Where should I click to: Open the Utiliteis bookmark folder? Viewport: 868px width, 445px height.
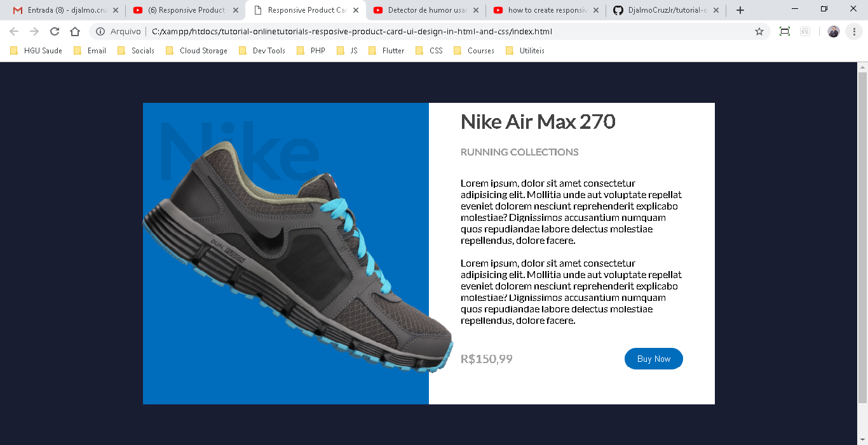point(525,51)
